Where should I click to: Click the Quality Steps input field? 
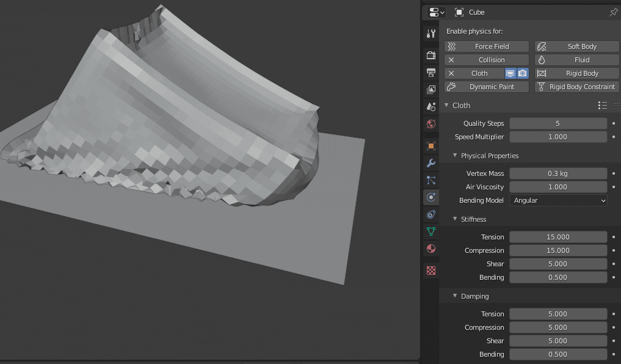click(557, 123)
